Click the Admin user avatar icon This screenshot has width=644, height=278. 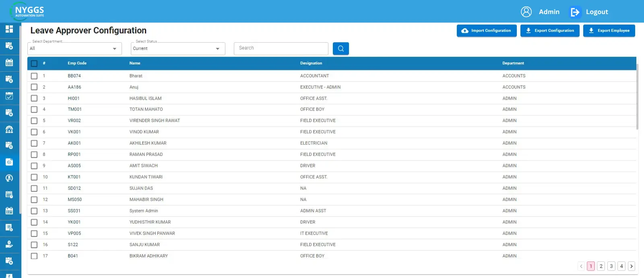pos(526,12)
